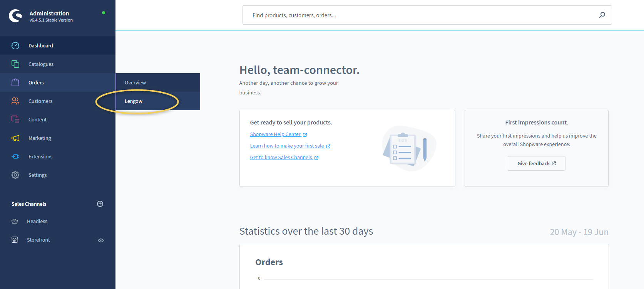Click the search magnifier icon
The image size is (644, 289).
[x=602, y=15]
